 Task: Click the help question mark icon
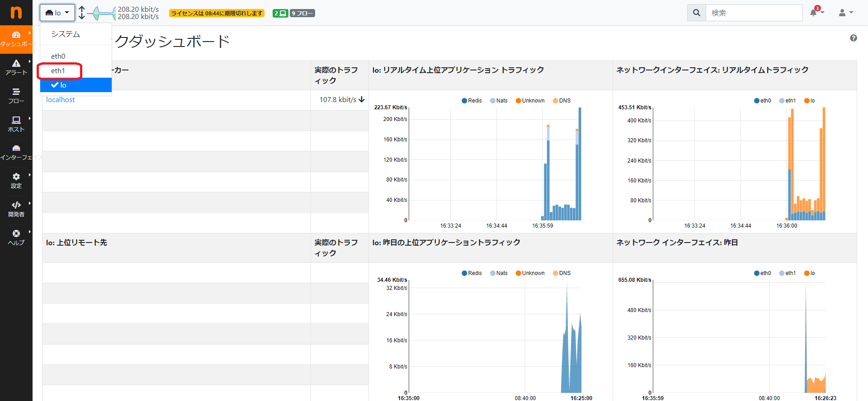[854, 38]
